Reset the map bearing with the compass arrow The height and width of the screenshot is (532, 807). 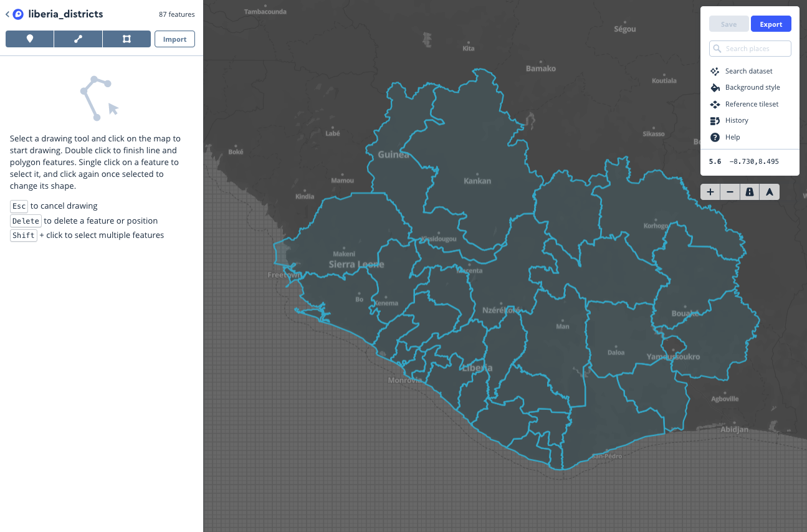769,192
